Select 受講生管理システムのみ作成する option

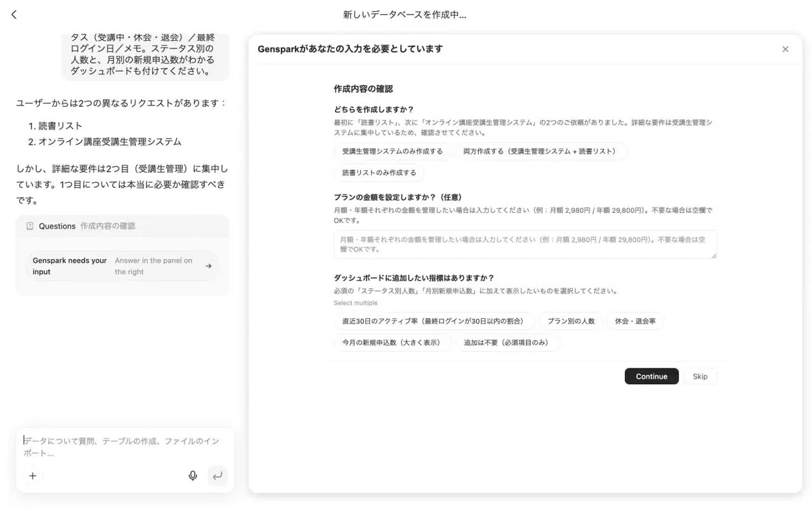pyautogui.click(x=393, y=151)
